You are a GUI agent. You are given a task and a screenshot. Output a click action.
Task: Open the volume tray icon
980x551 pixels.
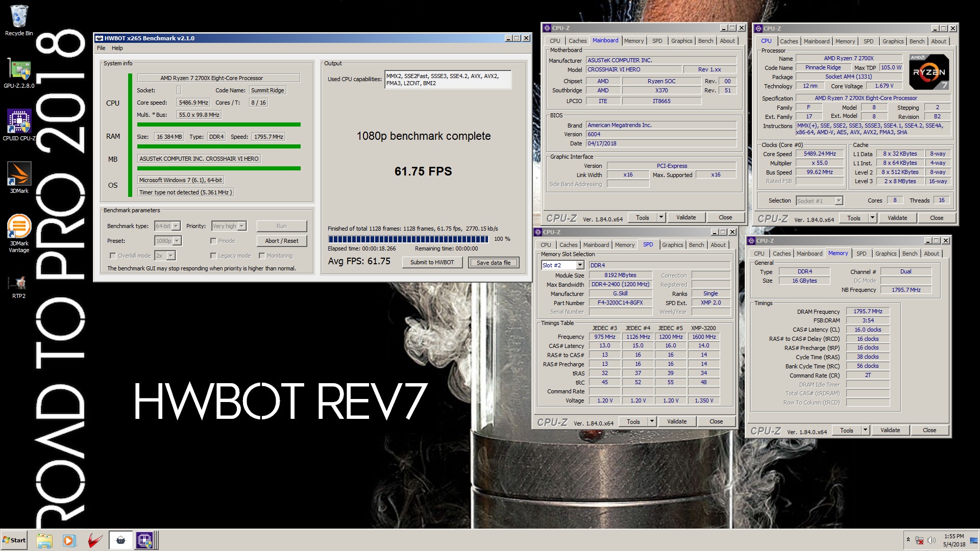point(932,540)
